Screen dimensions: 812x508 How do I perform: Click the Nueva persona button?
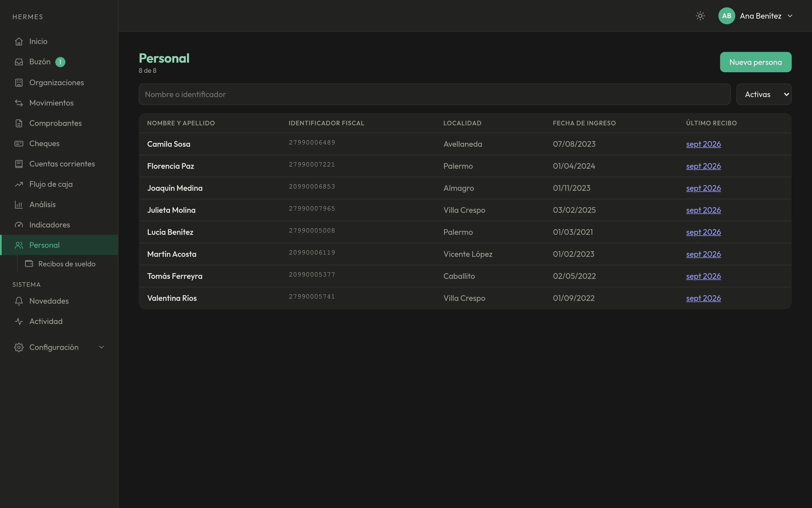click(x=756, y=62)
